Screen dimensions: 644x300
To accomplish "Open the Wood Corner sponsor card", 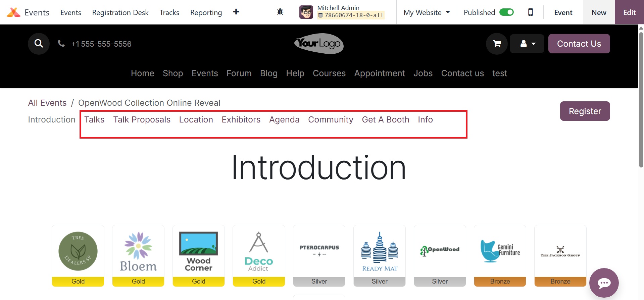I will click(199, 256).
